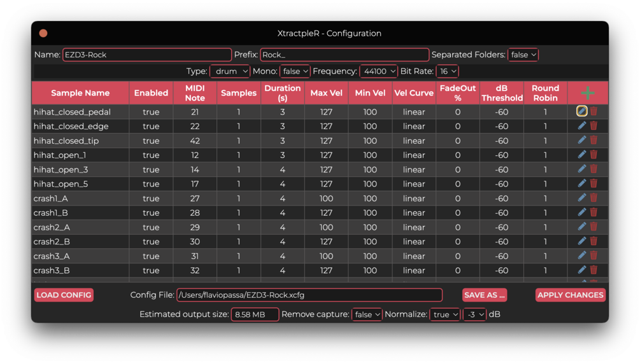Click the Sample Name column header
Image resolution: width=640 pixels, height=364 pixels.
click(80, 93)
